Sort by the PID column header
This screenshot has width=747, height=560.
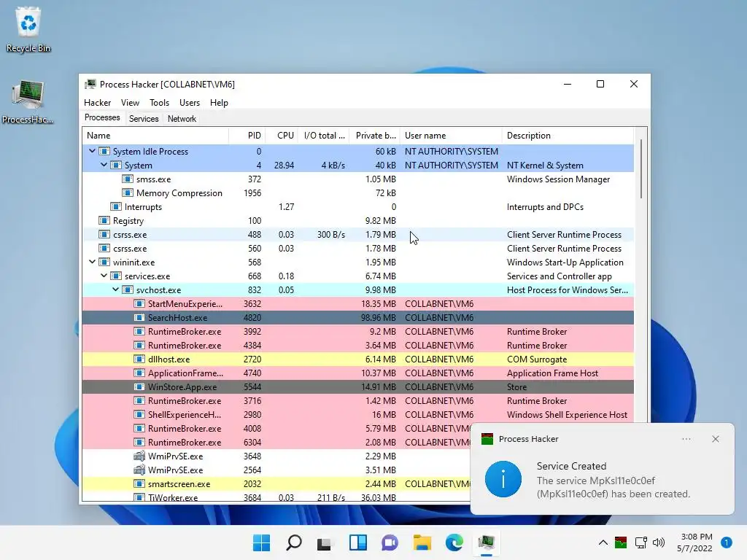pos(247,136)
